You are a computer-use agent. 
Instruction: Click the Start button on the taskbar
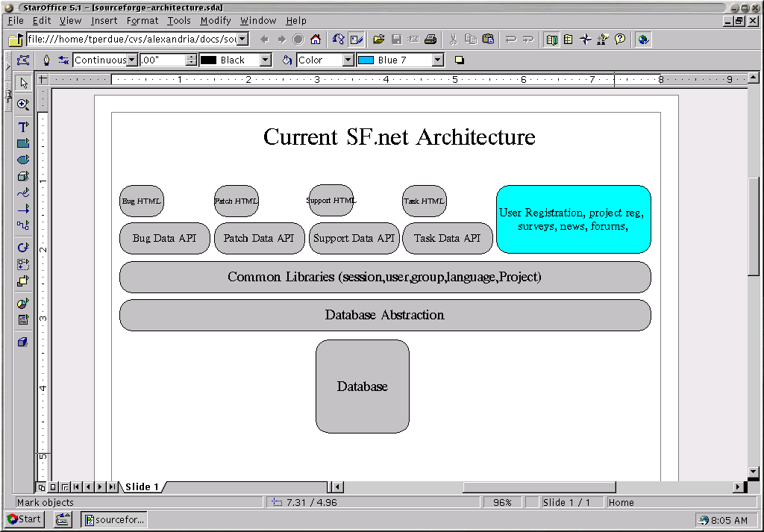tap(25, 519)
